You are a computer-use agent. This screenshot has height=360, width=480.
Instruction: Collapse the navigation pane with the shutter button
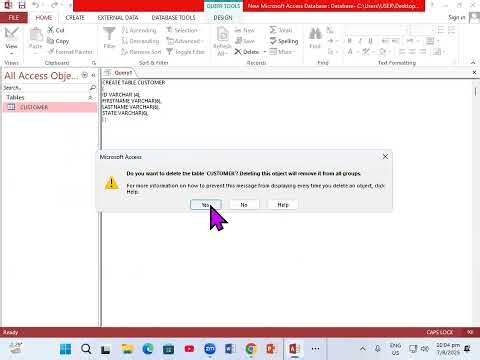click(x=94, y=75)
